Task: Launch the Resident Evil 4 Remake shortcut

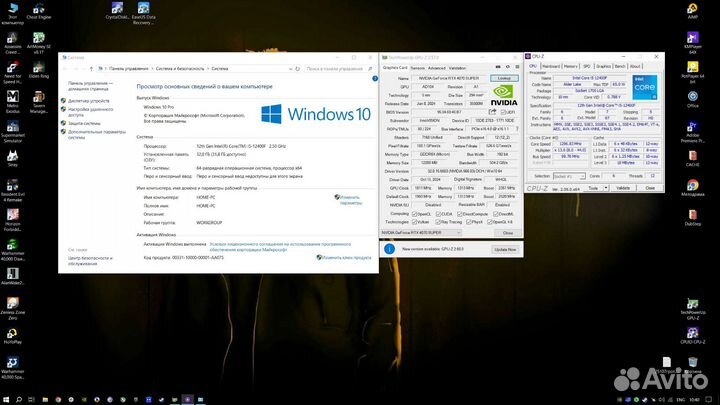Action: pos(12,191)
